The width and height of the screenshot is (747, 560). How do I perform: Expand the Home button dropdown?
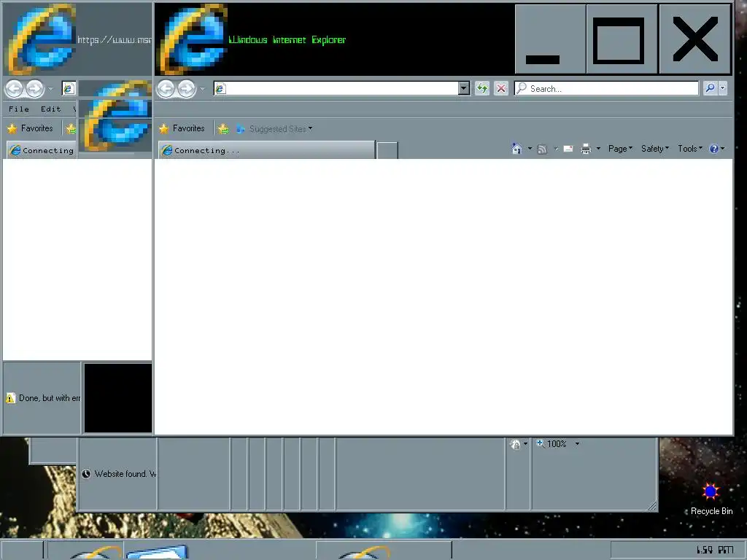[x=530, y=149]
